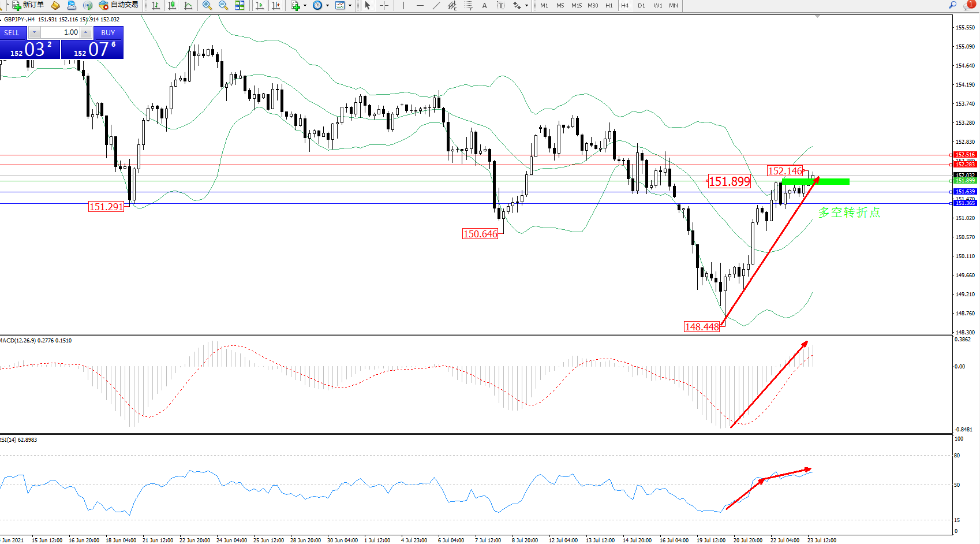Select the horizontal line tool
Image resolution: width=980 pixels, height=544 pixels.
click(420, 6)
